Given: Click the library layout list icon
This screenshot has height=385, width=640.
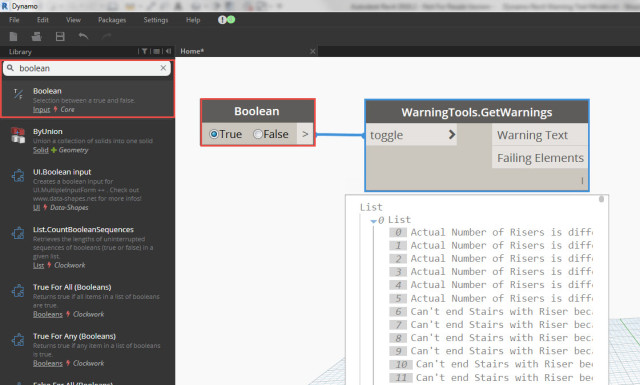Looking at the screenshot, I should point(156,51).
